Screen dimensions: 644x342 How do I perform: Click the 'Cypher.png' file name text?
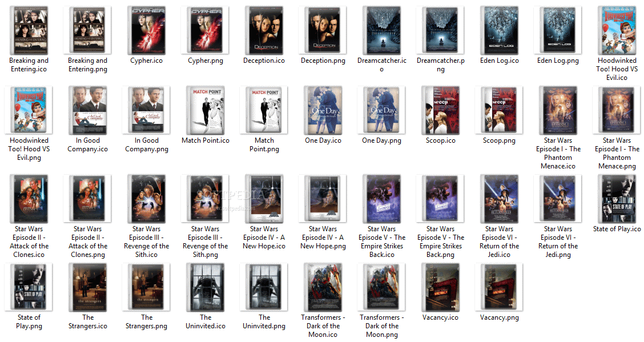[x=206, y=61]
